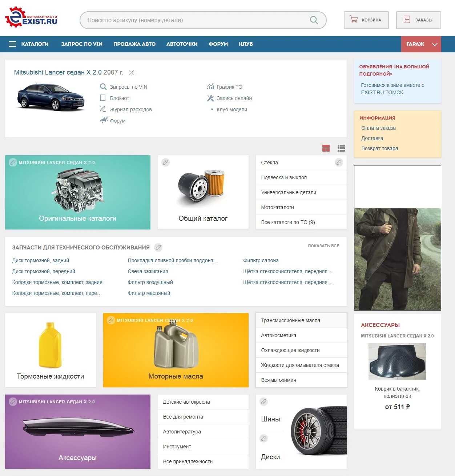This screenshot has height=476, width=455.
Task: Select Подвеска и выхлоп category
Action: [x=301, y=177]
